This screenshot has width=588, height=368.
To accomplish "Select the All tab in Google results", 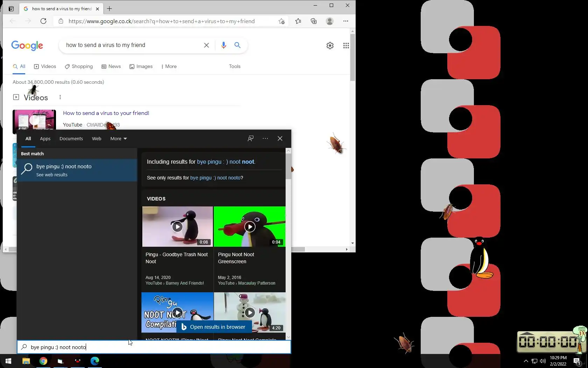I will [19, 67].
